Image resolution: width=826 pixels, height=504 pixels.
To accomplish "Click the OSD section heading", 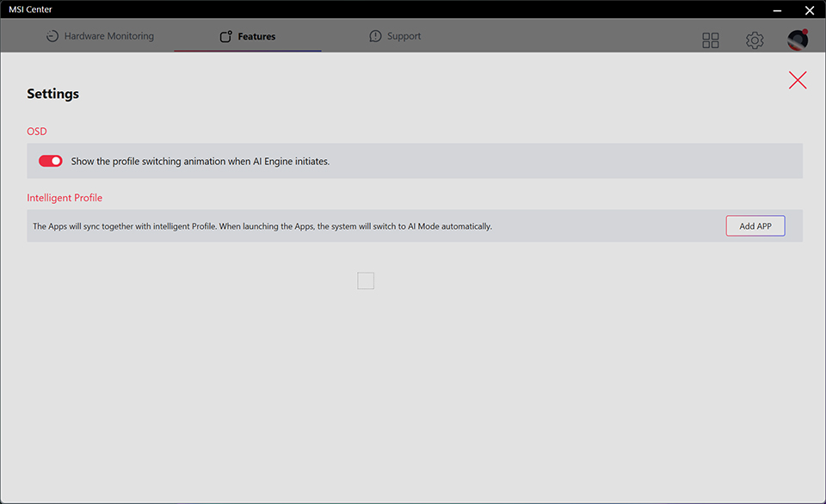I will tap(37, 132).
